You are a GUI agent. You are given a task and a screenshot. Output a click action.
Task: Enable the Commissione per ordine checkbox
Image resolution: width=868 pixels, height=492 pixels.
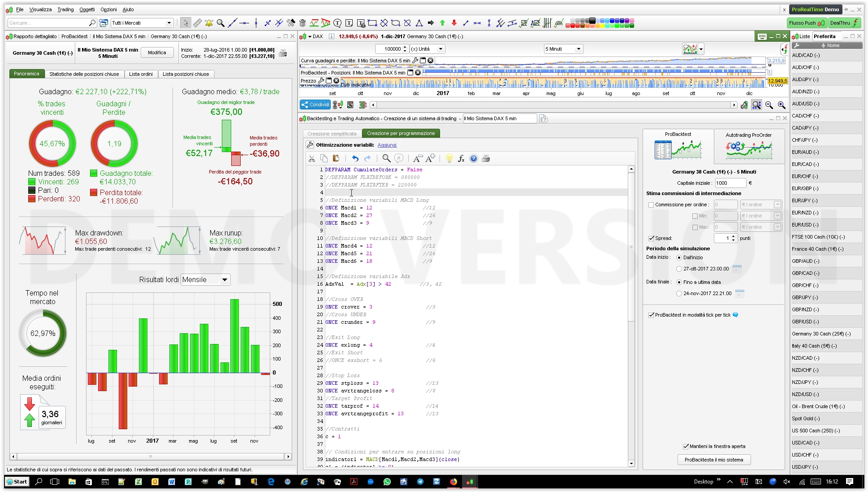coord(651,205)
